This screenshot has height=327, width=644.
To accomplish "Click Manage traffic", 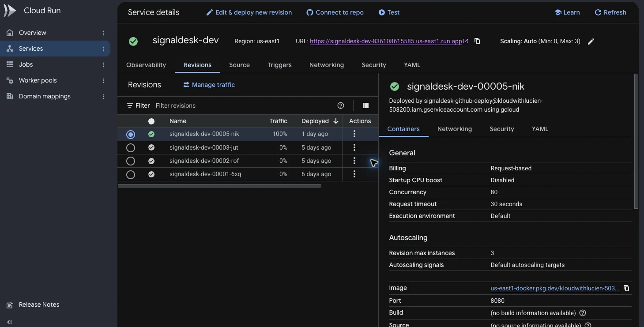I will pyautogui.click(x=209, y=85).
